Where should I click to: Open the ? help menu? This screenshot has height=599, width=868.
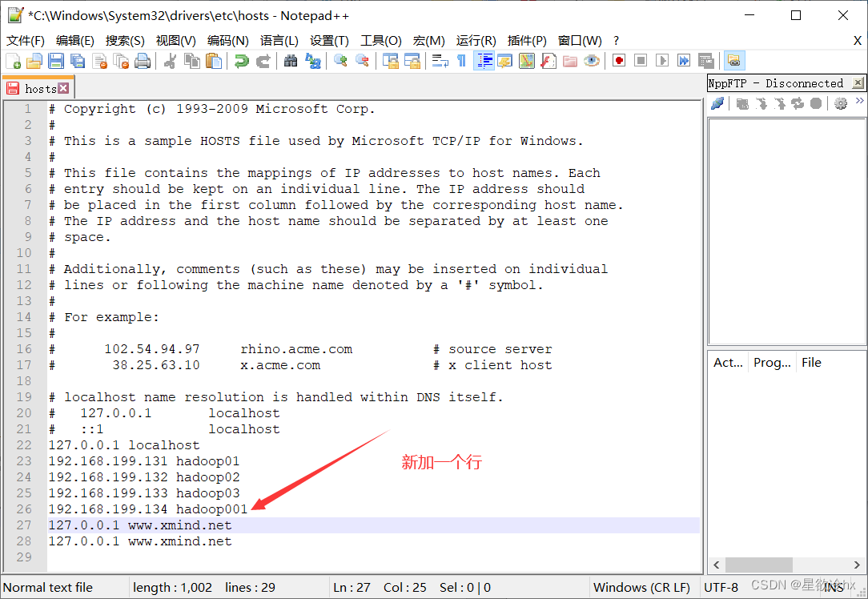pos(616,40)
